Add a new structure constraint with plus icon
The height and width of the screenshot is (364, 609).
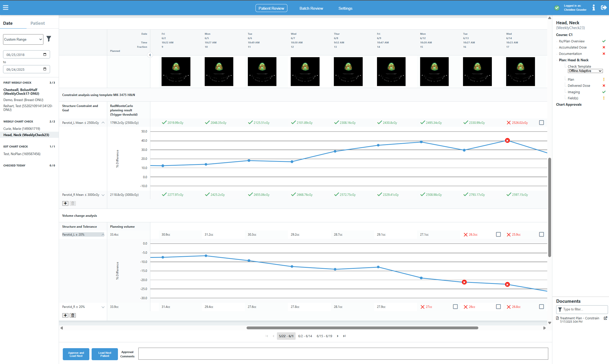(65, 203)
